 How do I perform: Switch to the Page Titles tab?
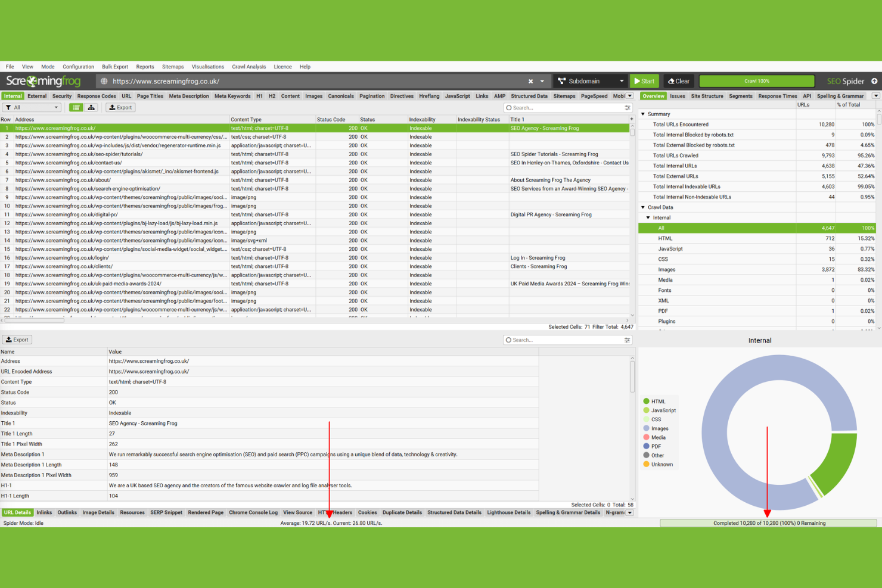150,96
